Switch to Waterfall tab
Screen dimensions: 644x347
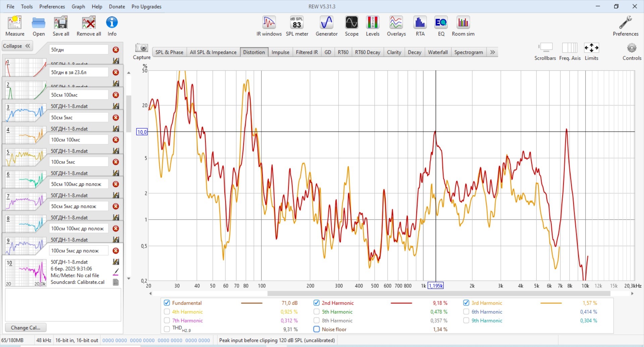(438, 52)
